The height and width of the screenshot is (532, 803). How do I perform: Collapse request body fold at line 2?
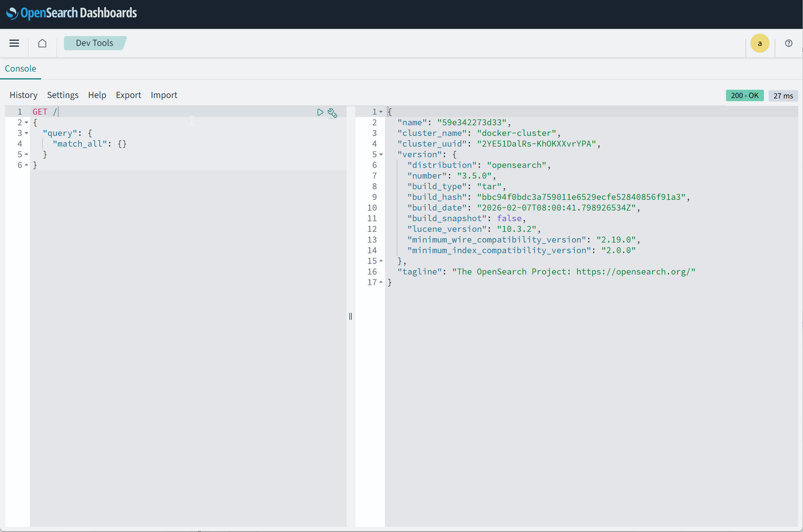tap(27, 122)
